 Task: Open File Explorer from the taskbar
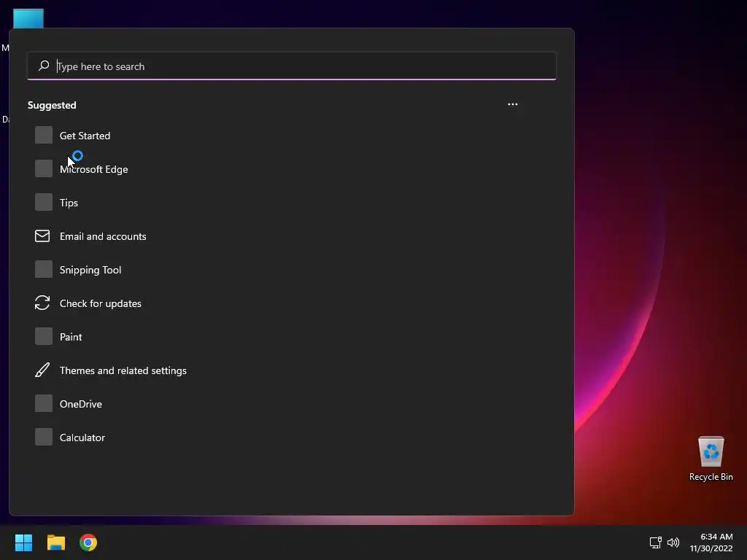coord(55,542)
